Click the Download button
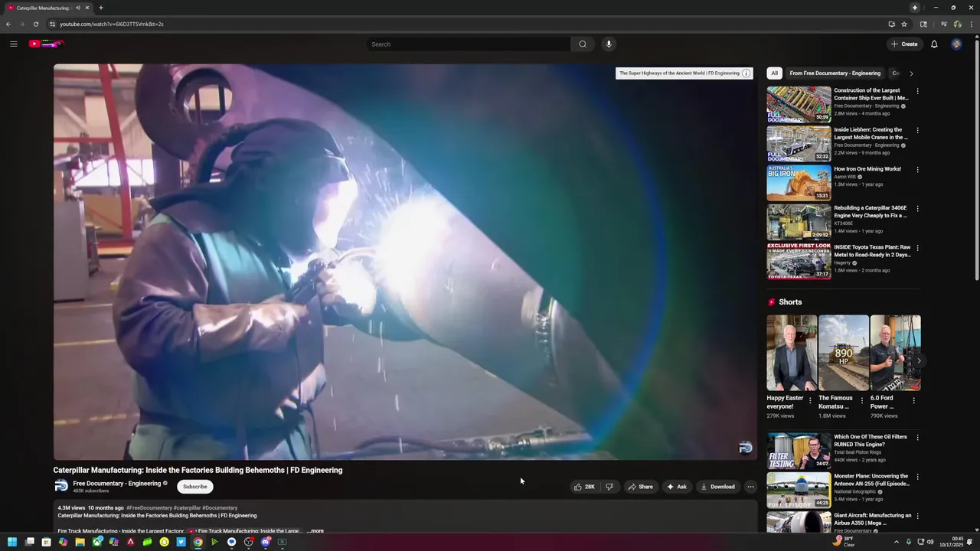Screen dimensions: 980x551 pyautogui.click(x=717, y=487)
